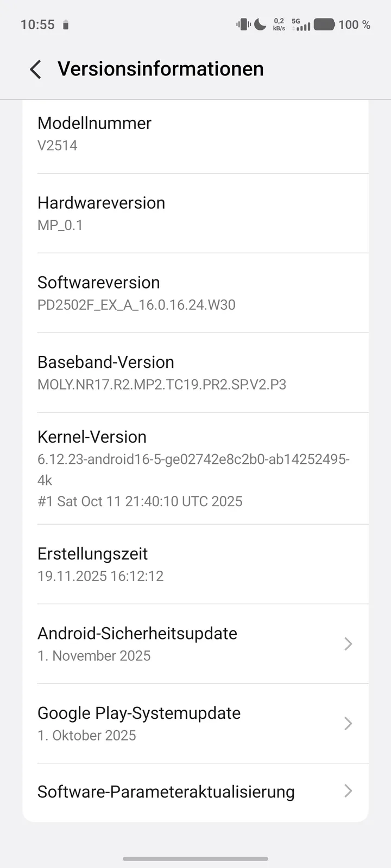Tap the battery icon in status bar
Image resolution: width=391 pixels, height=868 pixels.
coord(324,24)
